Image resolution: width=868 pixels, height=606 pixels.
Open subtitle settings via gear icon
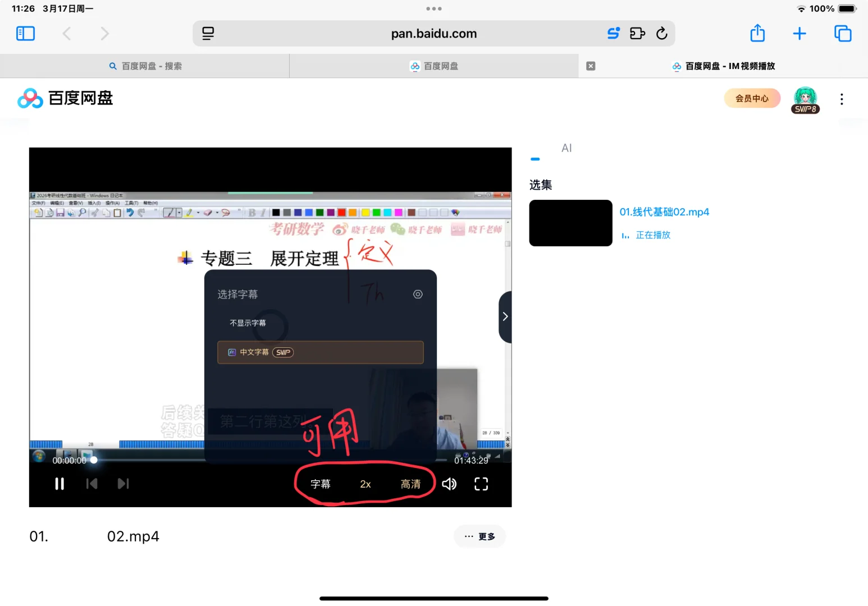tap(418, 293)
